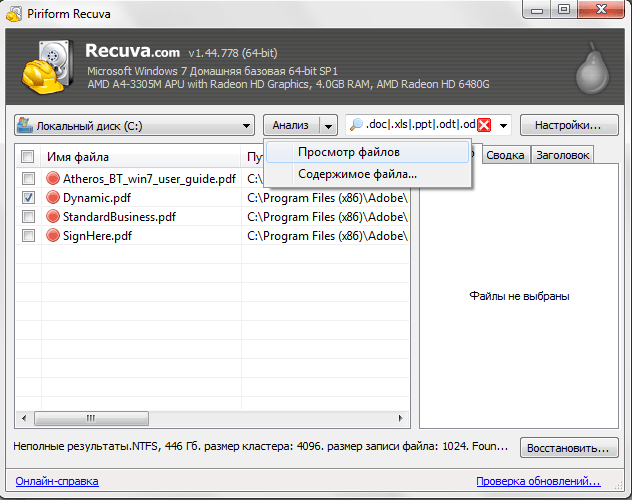Click the path cell of SignHere.pdf

327,236
